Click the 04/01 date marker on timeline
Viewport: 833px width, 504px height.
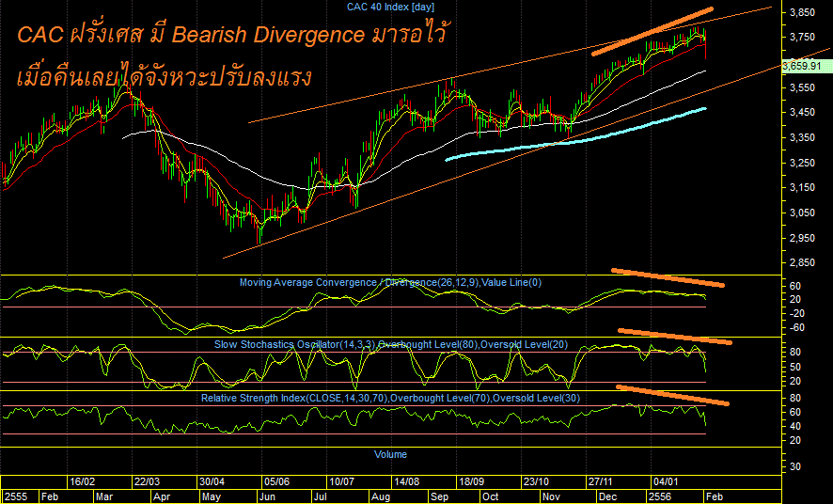point(666,482)
